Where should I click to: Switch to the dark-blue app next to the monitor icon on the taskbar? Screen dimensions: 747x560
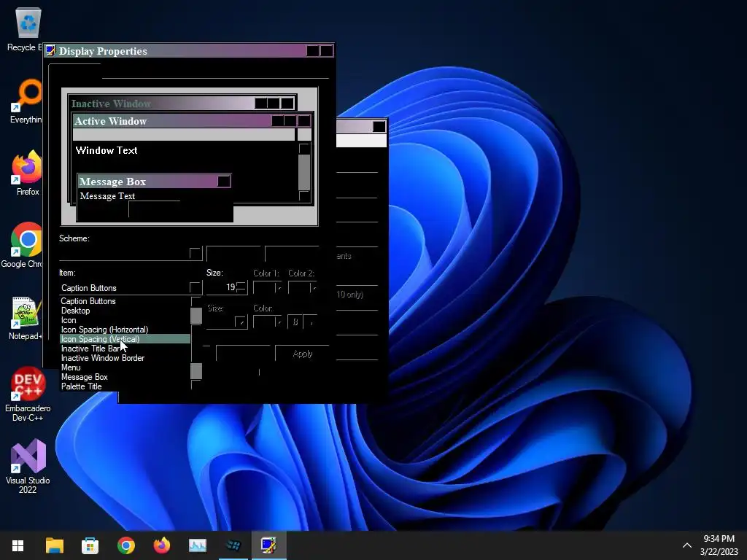click(233, 545)
